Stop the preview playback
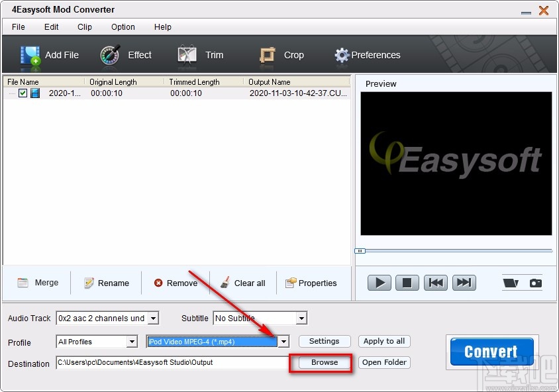Image resolution: width=559 pixels, height=392 pixels. 407,282
